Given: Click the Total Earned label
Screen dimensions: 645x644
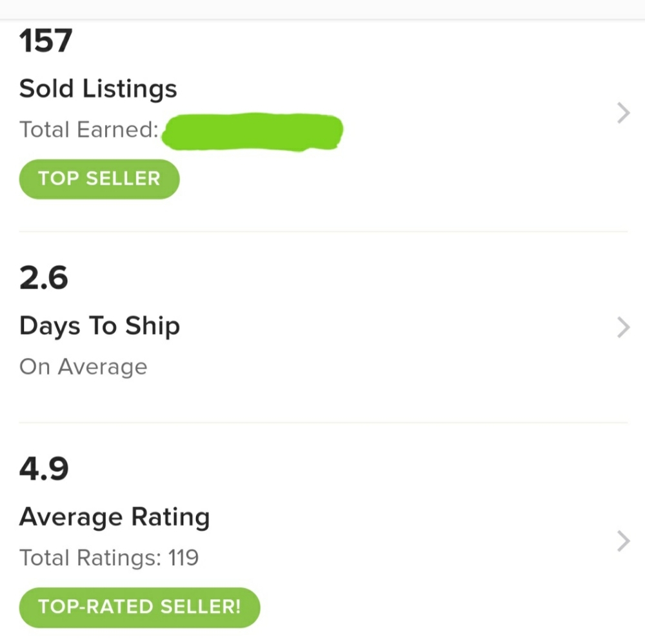Looking at the screenshot, I should (x=89, y=130).
